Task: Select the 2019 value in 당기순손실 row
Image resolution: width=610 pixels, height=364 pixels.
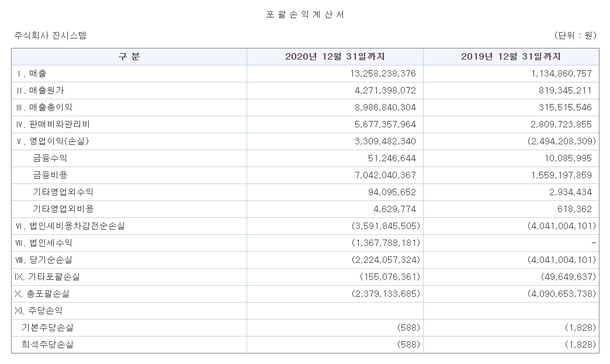Action: [x=562, y=260]
